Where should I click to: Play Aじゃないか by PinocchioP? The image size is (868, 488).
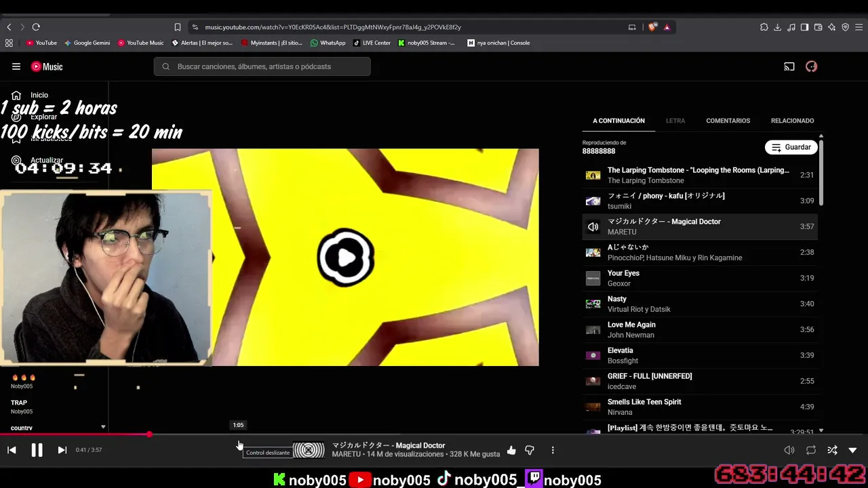700,252
